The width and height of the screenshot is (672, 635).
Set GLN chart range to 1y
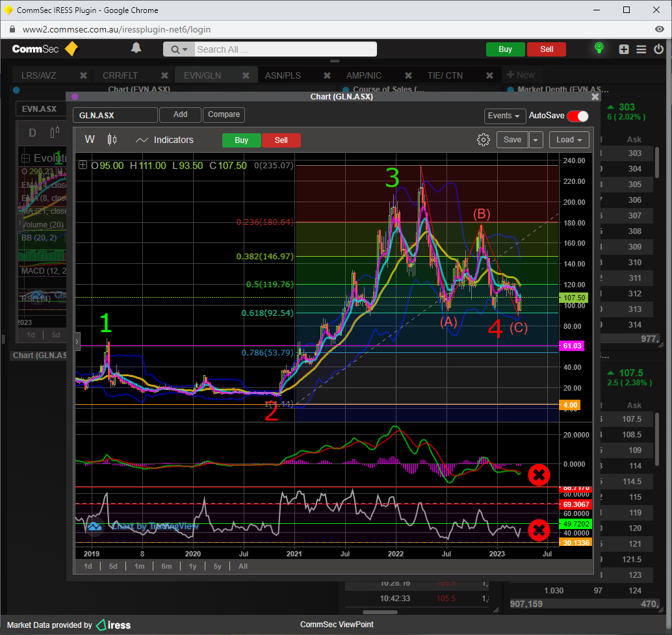point(193,566)
